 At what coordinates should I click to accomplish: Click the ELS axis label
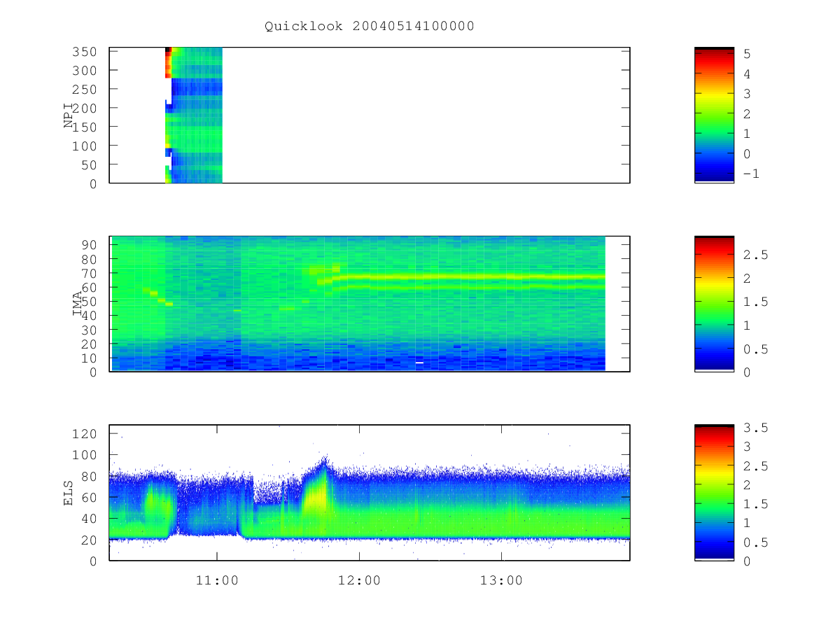click(69, 493)
